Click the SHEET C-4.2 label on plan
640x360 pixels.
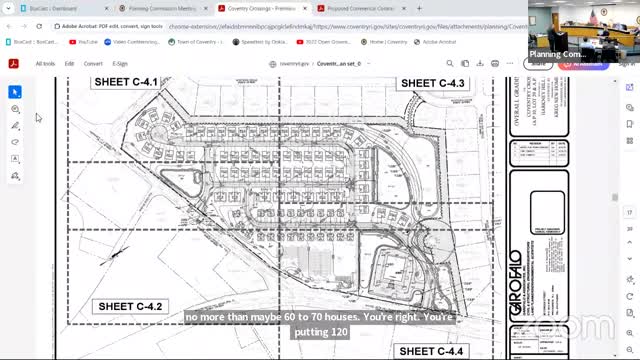click(130, 307)
